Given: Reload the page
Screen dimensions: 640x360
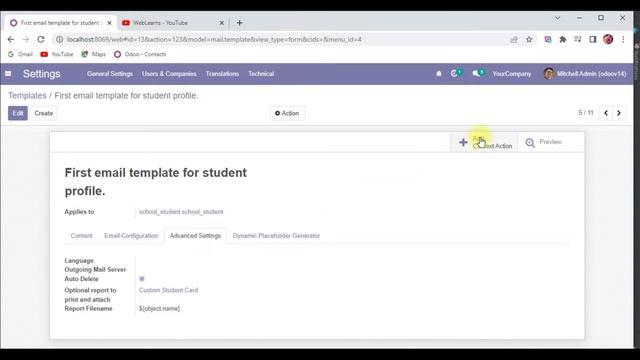Looking at the screenshot, I should 41,40.
